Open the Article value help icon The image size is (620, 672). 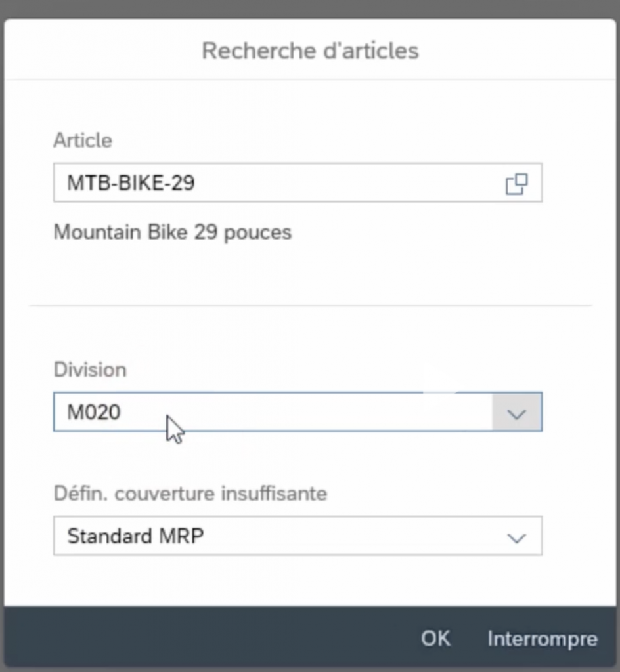[x=516, y=183]
